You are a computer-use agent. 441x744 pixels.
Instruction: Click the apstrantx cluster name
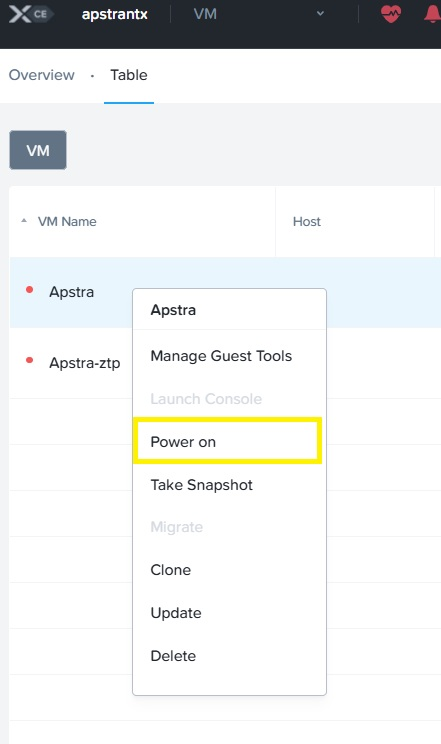114,14
